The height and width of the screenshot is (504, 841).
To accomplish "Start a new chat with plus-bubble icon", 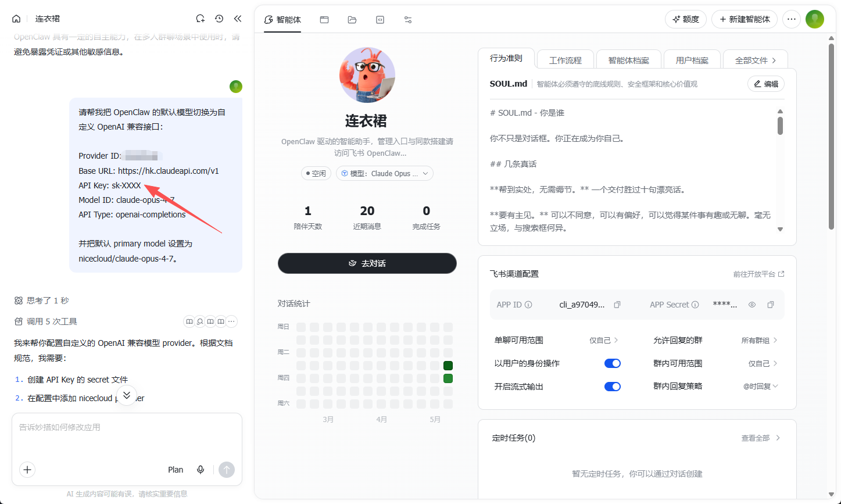I will click(x=201, y=19).
